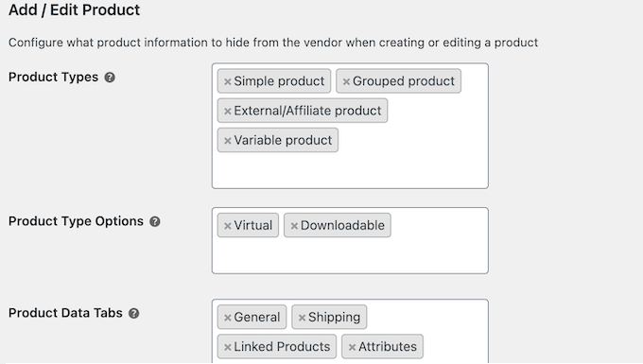The width and height of the screenshot is (643, 364).
Task: Click the Product Data Tabs label
Action: tap(65, 313)
